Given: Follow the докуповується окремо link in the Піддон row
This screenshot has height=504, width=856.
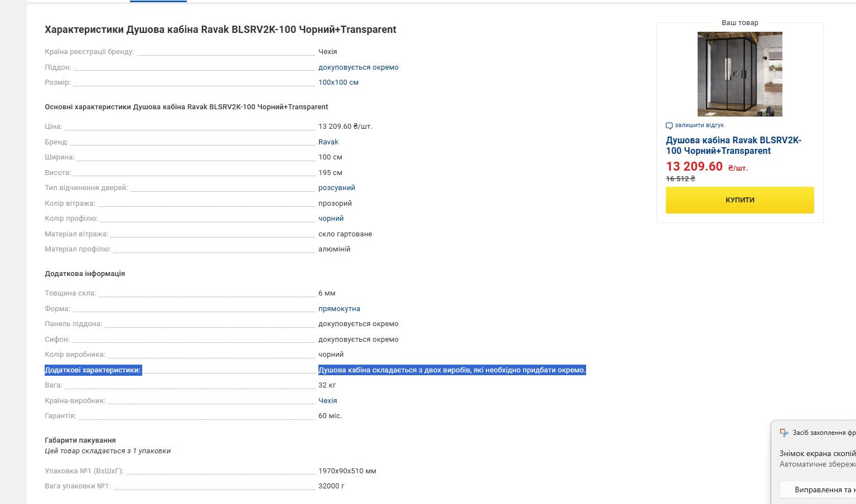Looking at the screenshot, I should click(x=359, y=67).
